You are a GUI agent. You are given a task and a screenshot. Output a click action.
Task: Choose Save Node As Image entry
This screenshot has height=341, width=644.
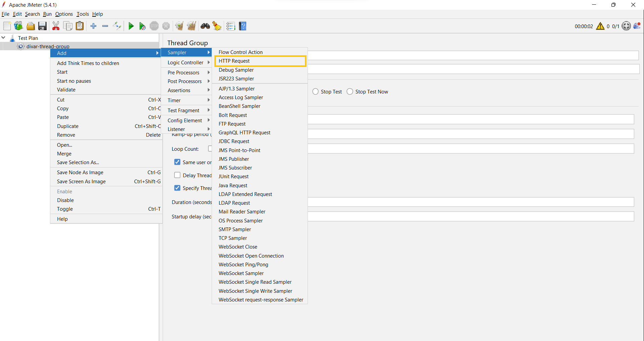coord(106,173)
